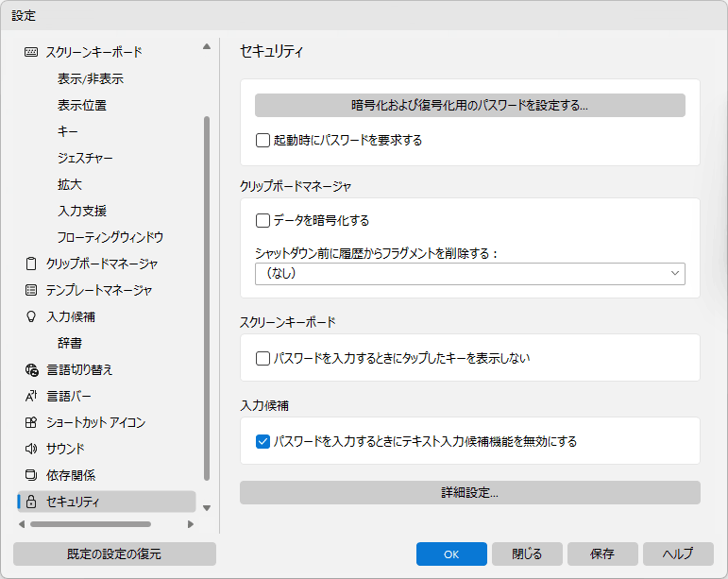The height and width of the screenshot is (579, 728).
Task: Click the sidebar horizontal scrollbar thumb
Action: [x=91, y=524]
